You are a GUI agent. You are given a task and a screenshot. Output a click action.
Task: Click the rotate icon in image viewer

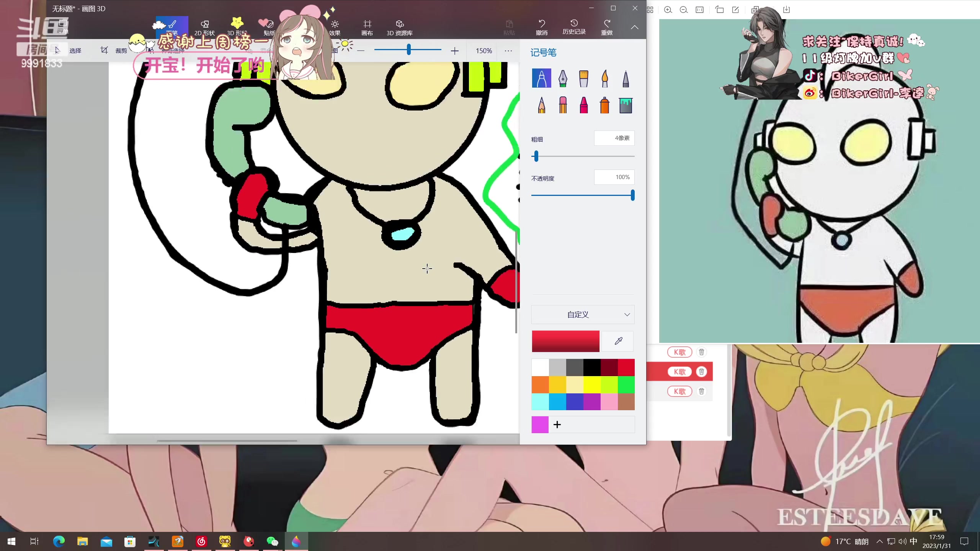pos(719,10)
